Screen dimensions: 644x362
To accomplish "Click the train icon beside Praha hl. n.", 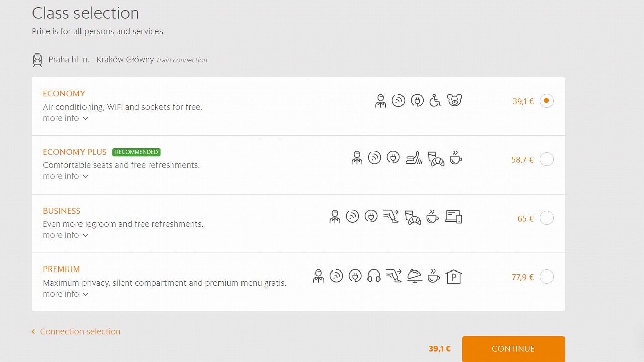I will (x=37, y=60).
